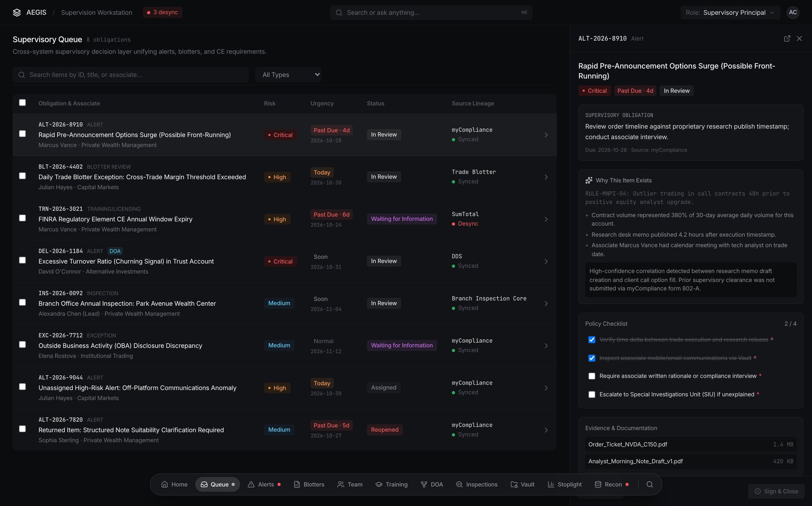812x506 pixels.
Task: Focus the Search items by ID field
Action: pos(131,75)
